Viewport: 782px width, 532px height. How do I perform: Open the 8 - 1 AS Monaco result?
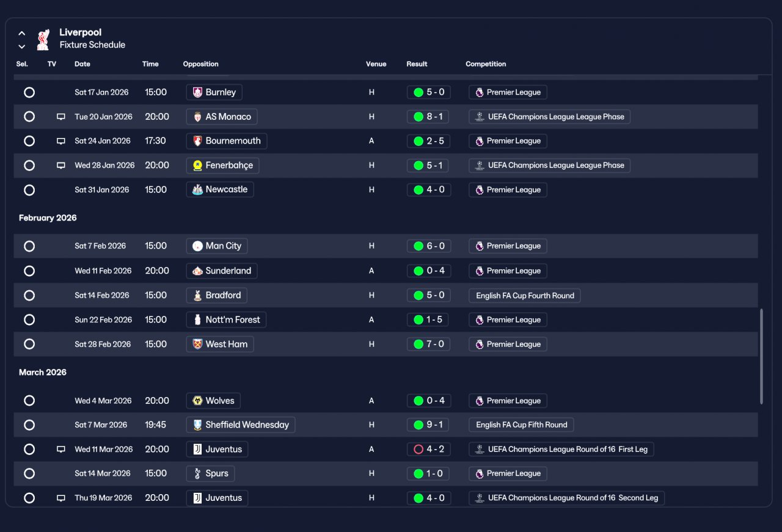click(429, 117)
